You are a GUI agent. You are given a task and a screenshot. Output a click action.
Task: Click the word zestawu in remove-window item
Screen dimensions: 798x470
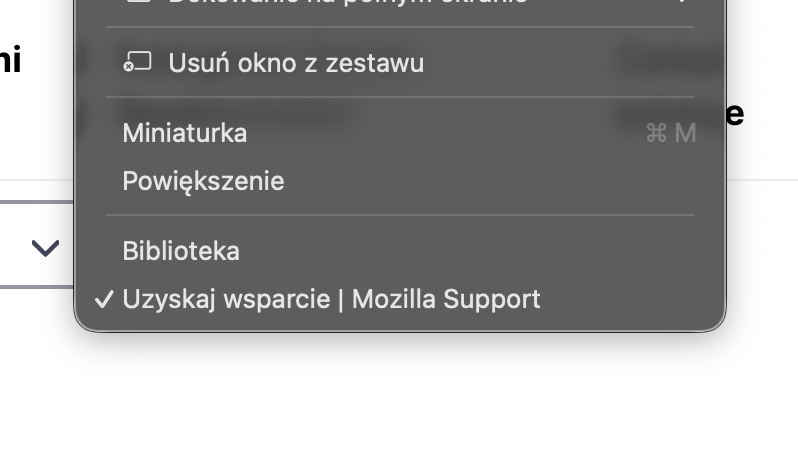375,63
